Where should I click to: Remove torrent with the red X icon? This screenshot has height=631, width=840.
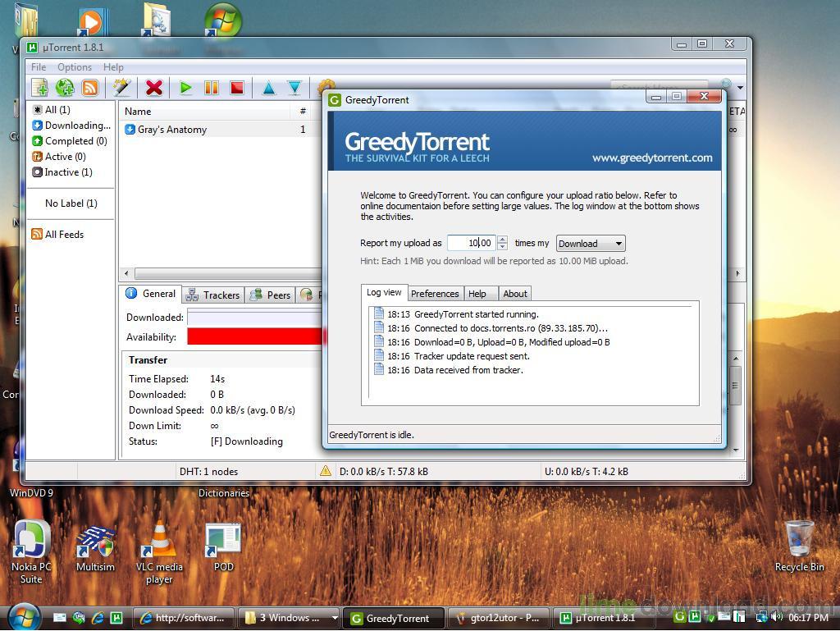coord(153,88)
